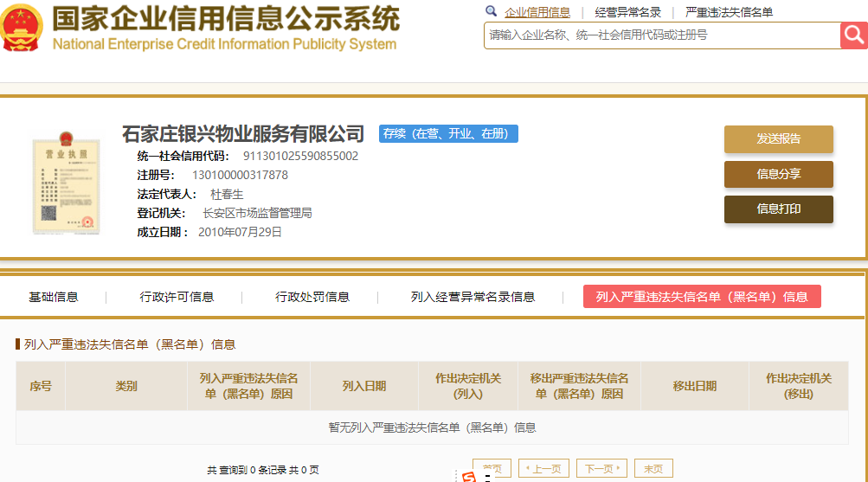The width and height of the screenshot is (868, 482).
Task: Click the record count text 共查询到 0 条记录
Action: (247, 470)
